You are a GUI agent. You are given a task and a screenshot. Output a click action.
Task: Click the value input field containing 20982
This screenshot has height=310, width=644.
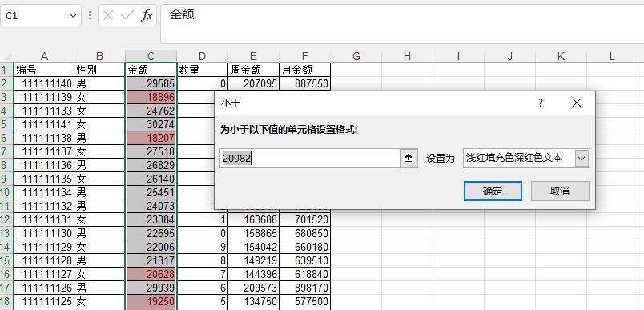coord(310,158)
